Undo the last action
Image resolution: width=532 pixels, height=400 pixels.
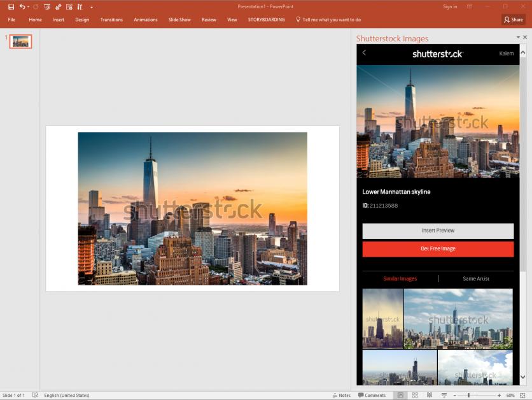click(22, 7)
